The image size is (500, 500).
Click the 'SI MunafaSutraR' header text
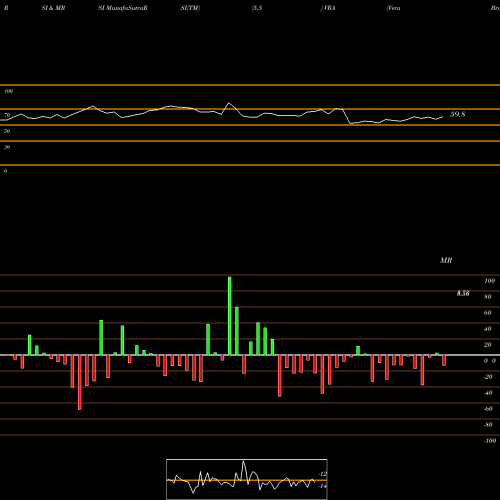[123, 8]
